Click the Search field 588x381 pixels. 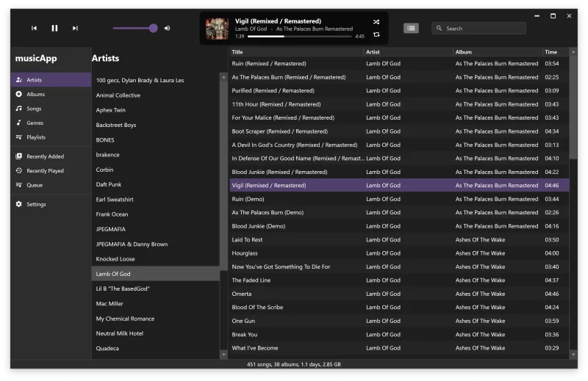coord(479,29)
